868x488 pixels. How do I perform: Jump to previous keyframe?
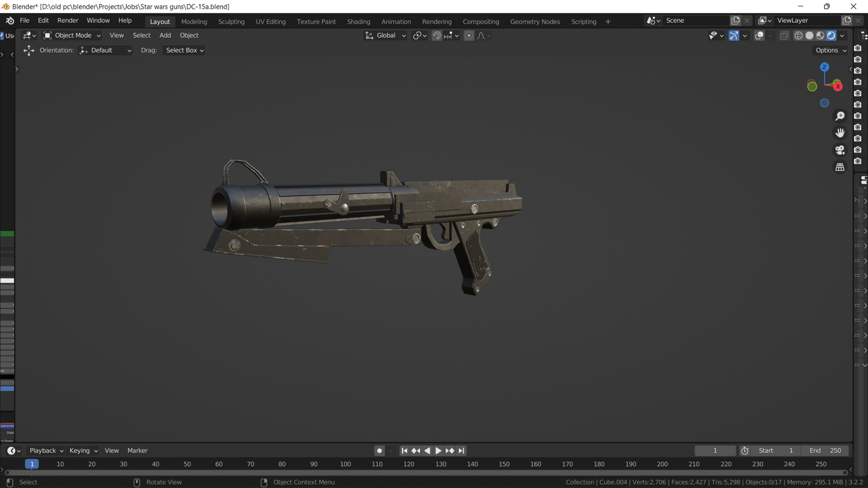coord(415,450)
